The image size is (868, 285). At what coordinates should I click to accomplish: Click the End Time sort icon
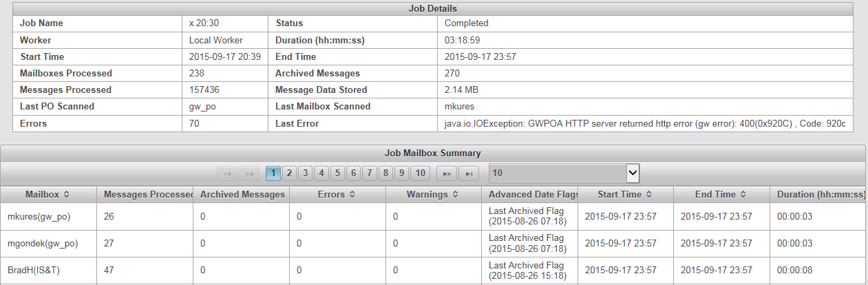click(741, 195)
